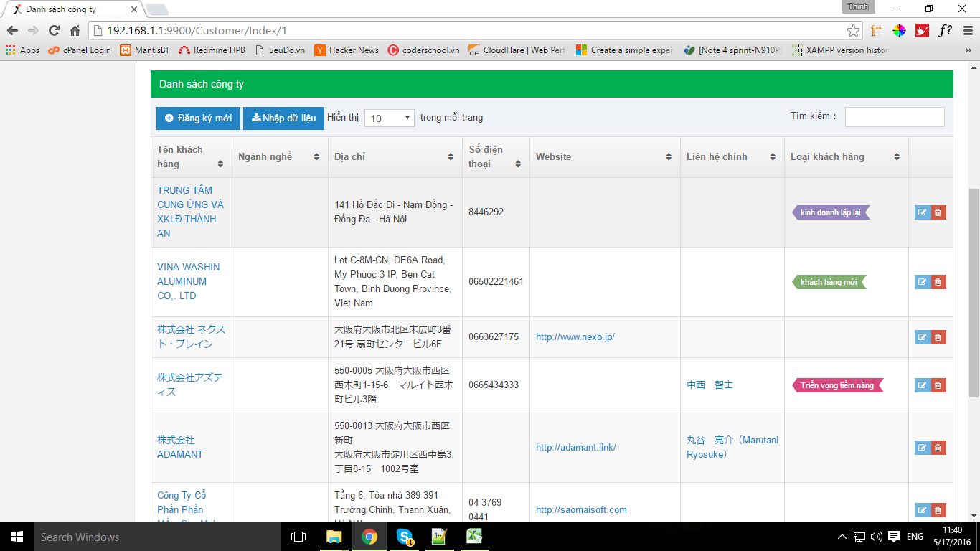Image resolution: width=980 pixels, height=551 pixels.
Task: Click the Tìm kiếm search field
Action: 894,116
